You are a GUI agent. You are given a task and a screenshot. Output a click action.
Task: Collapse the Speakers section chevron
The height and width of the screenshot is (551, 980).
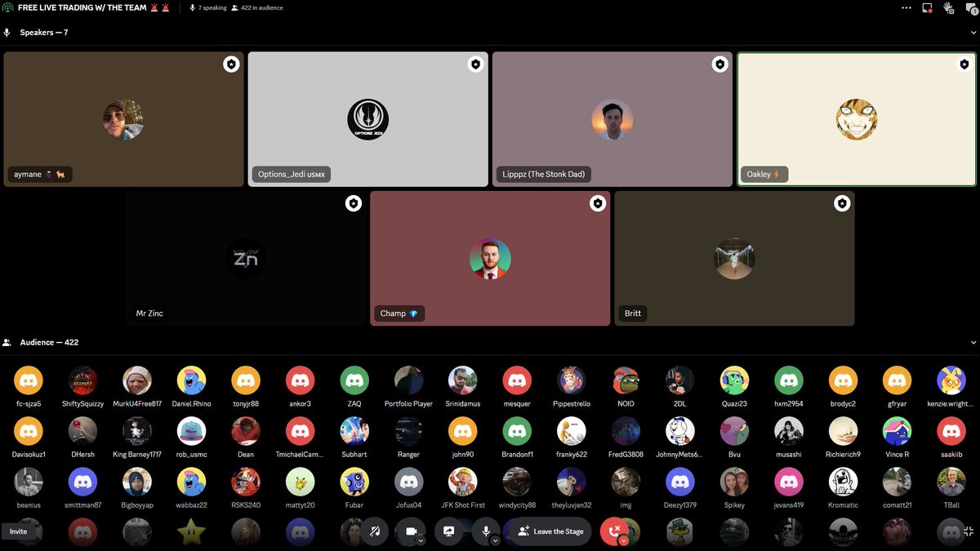point(973,33)
